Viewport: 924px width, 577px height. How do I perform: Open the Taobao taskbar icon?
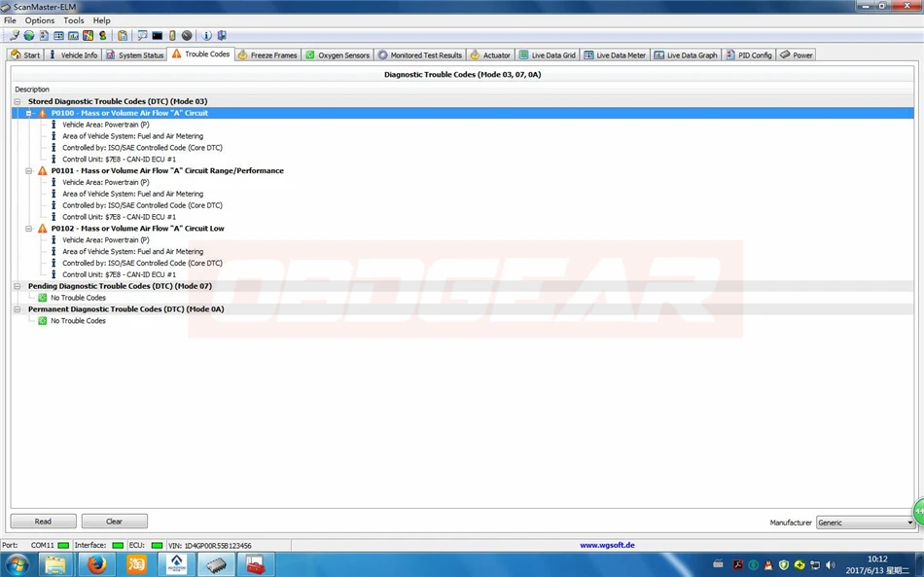tap(137, 564)
